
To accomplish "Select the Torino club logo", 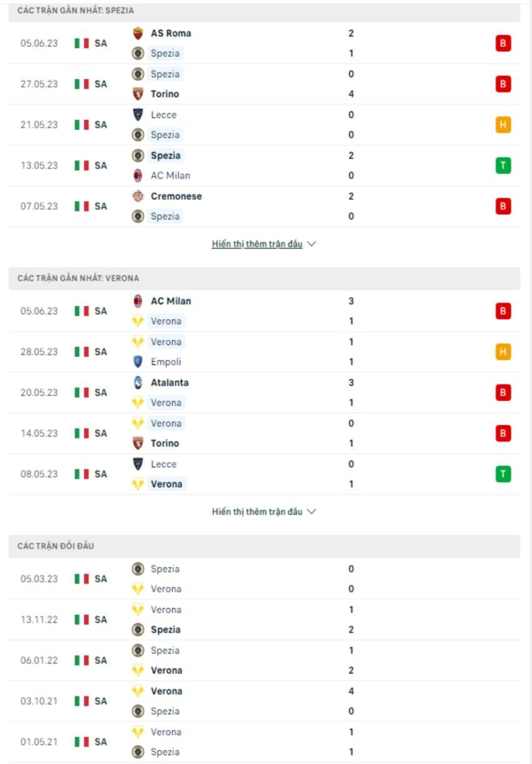I will pos(136,94).
